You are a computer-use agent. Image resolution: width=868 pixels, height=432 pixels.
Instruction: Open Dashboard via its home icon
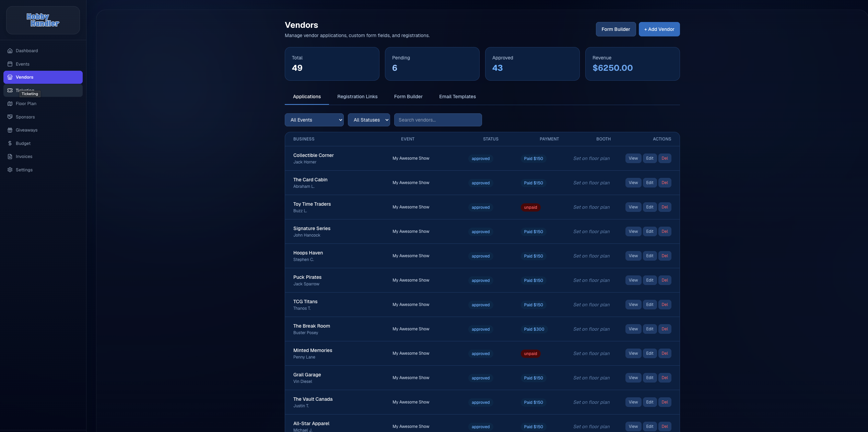[10, 51]
